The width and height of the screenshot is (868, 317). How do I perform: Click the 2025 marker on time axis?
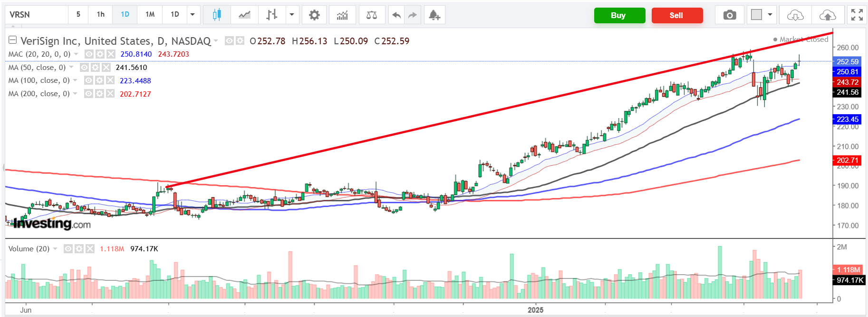(x=535, y=310)
